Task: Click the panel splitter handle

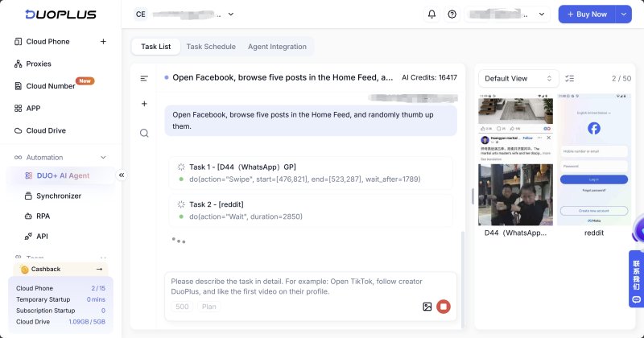Action: click(x=473, y=196)
